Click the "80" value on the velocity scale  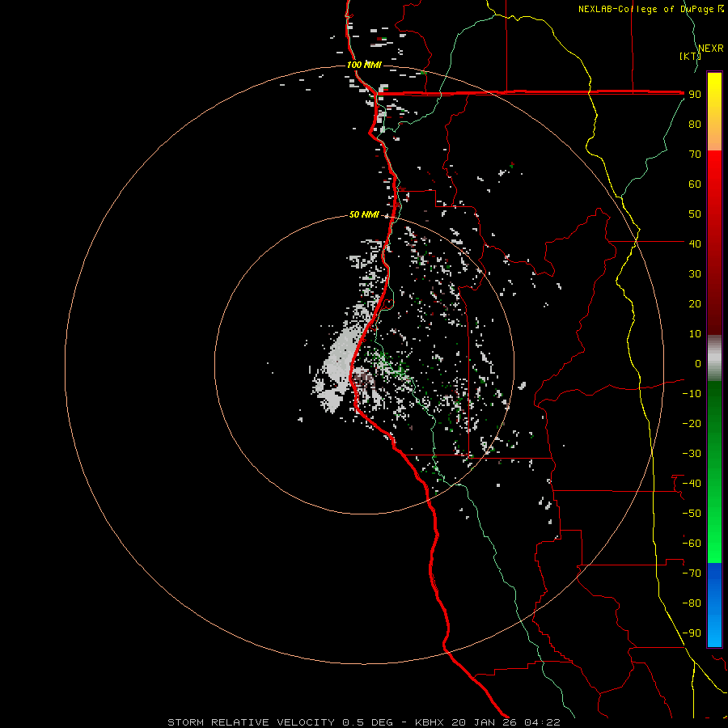[695, 125]
